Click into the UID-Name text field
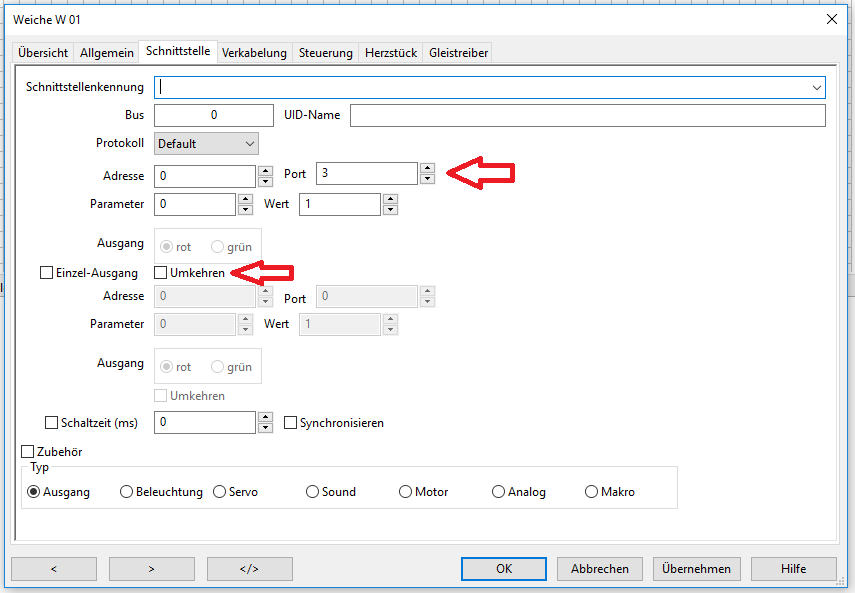855x593 pixels. tap(587, 116)
